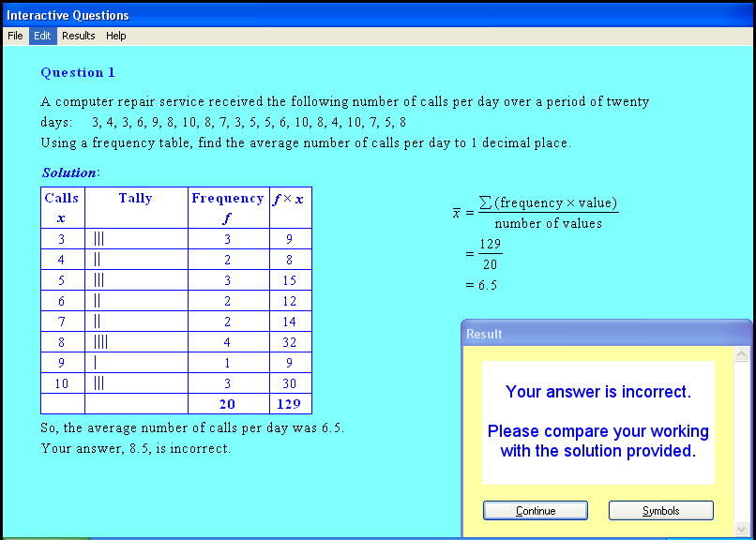Click 'Your answer, 8.5, is incorrect.' line

pyautogui.click(x=136, y=448)
